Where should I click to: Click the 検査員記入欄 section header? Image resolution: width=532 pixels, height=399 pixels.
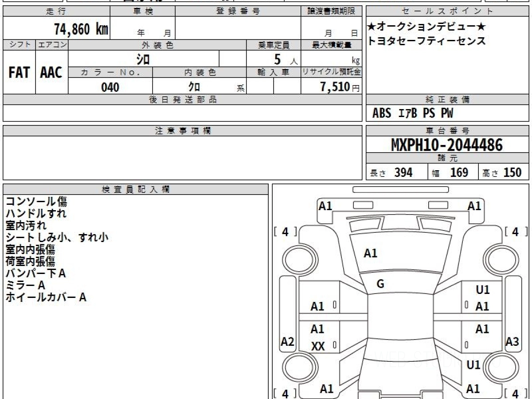tap(136, 189)
